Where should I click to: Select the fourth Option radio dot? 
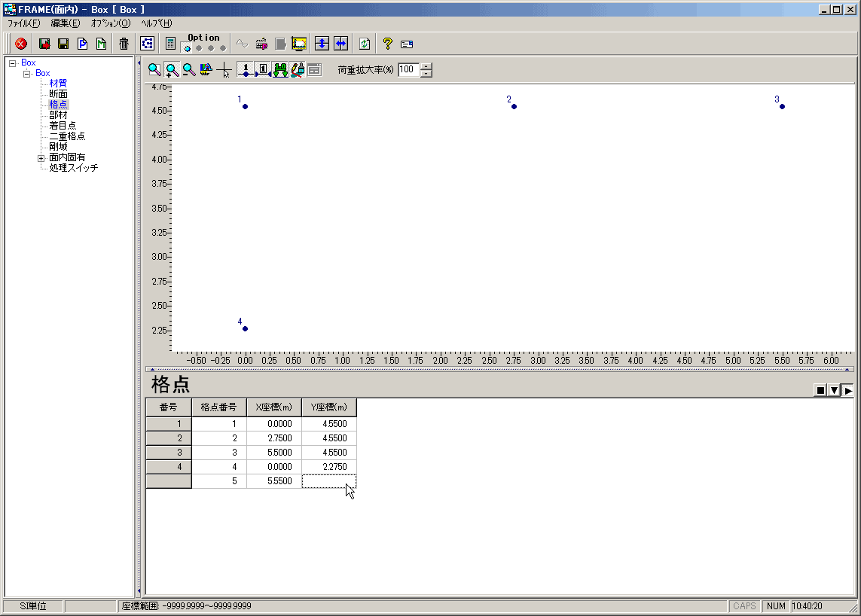(x=222, y=48)
